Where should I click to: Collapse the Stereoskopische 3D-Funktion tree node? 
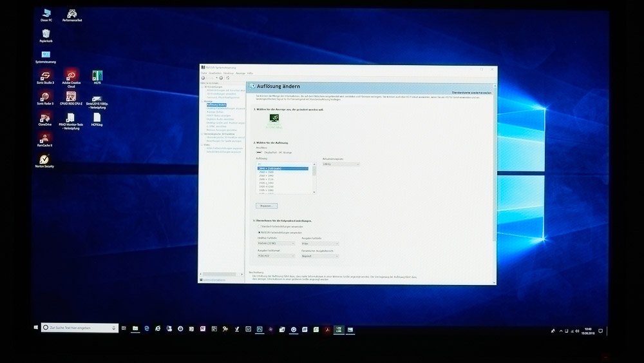(202, 134)
